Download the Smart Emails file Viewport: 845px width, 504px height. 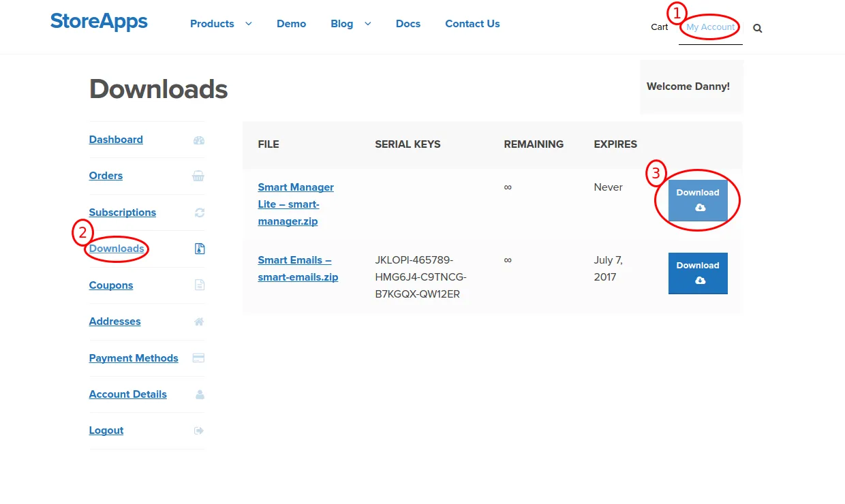coord(698,273)
